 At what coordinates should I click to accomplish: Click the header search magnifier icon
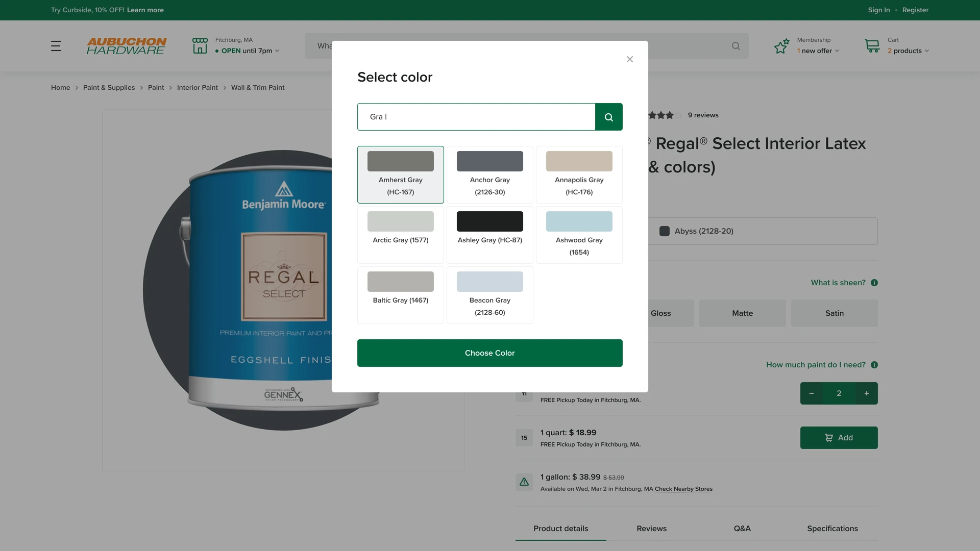(x=736, y=46)
